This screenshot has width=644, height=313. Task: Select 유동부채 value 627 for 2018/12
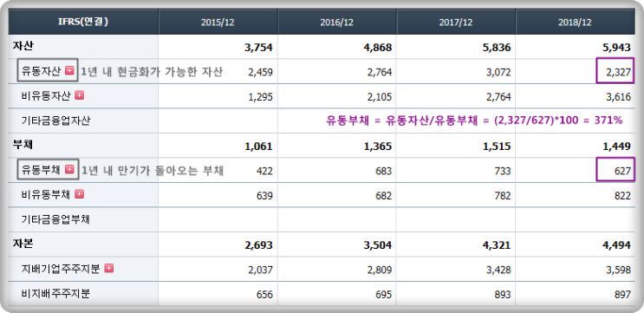(622, 172)
